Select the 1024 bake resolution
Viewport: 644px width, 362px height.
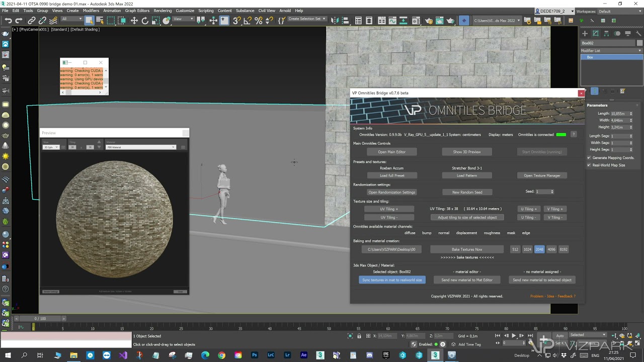click(x=527, y=249)
